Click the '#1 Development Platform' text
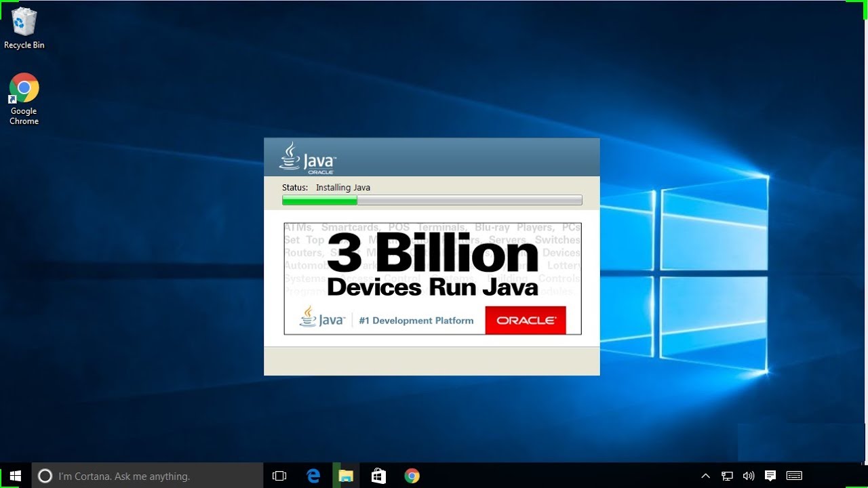Screen dimensions: 868x488 click(416, 321)
